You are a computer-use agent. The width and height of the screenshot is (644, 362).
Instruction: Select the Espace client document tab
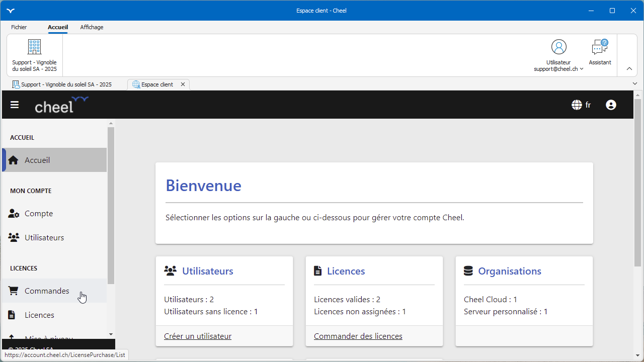pos(157,84)
